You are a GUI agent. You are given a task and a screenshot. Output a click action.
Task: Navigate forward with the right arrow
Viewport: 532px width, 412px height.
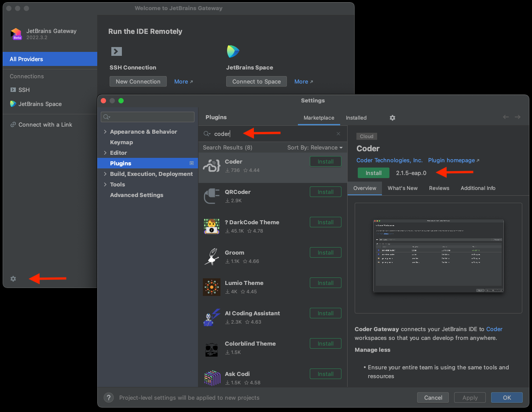517,117
